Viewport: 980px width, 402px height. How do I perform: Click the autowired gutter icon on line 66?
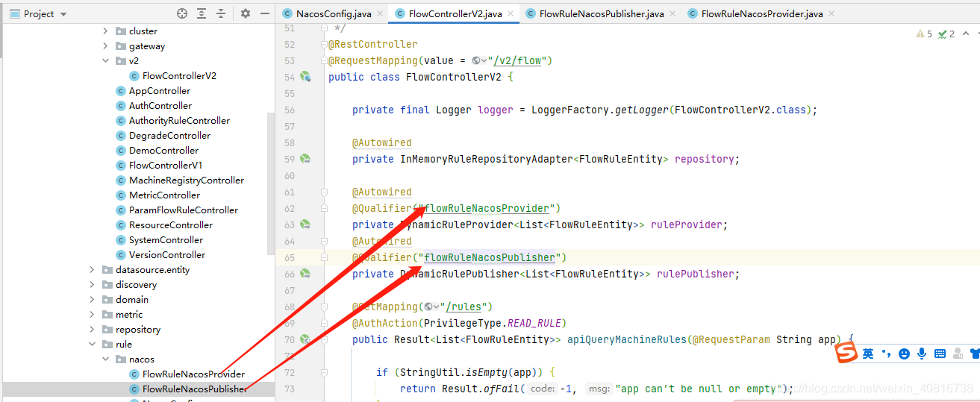pos(305,274)
